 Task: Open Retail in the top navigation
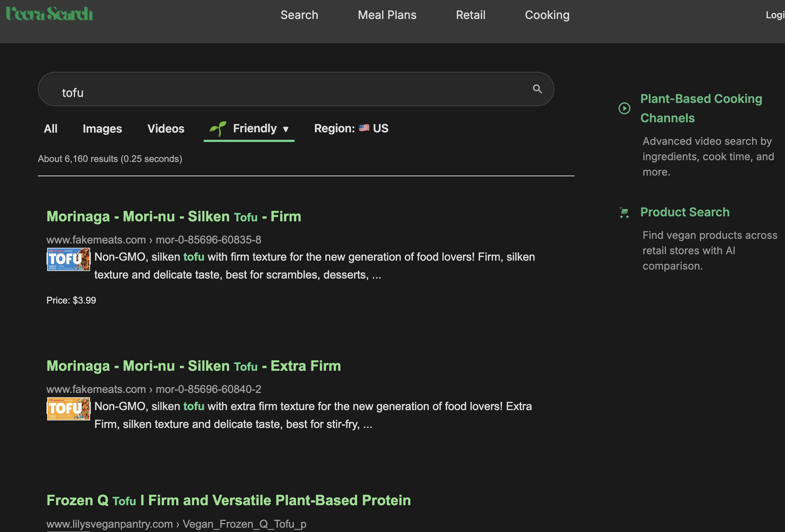[x=470, y=15]
